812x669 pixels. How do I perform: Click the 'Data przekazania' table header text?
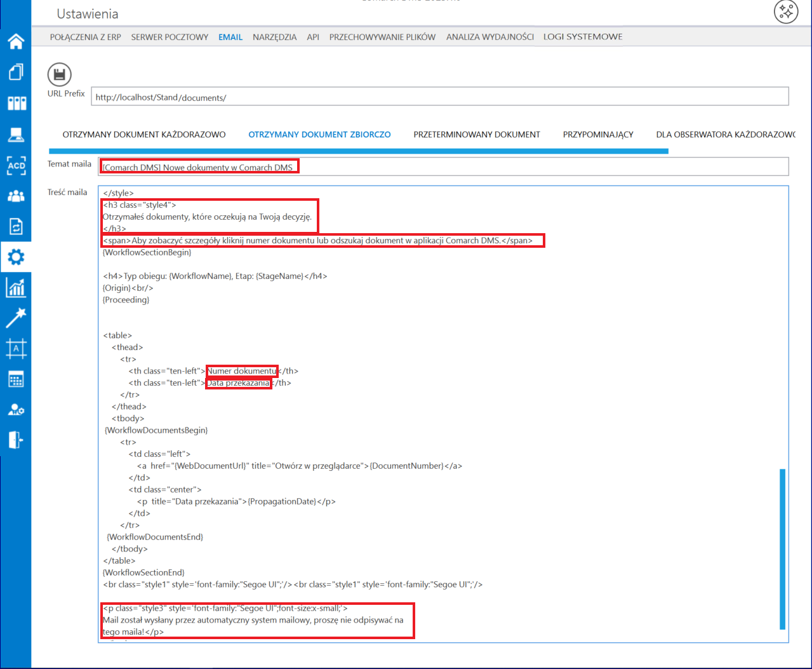point(238,383)
